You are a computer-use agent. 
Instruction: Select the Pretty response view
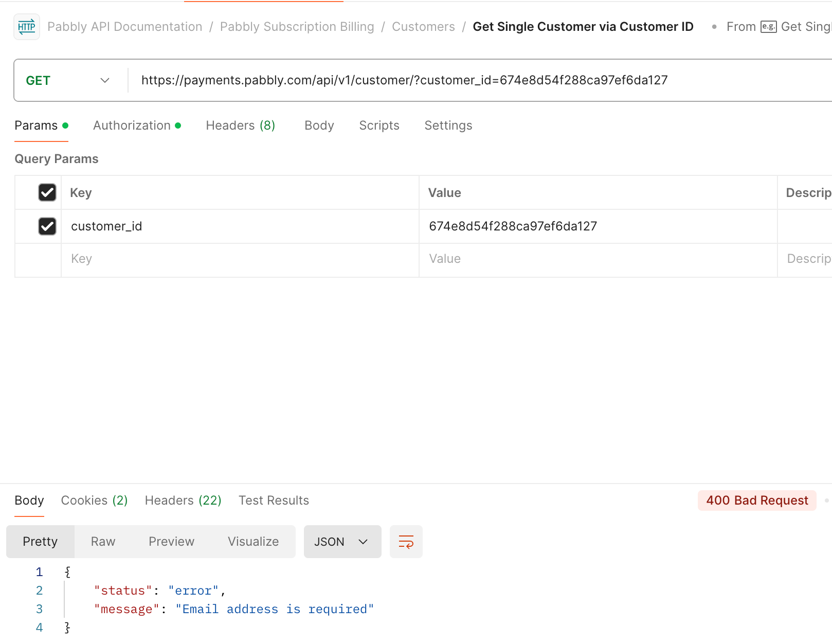coord(40,542)
